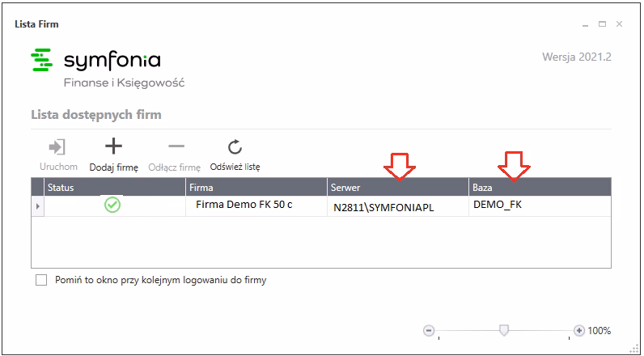The width and height of the screenshot is (644, 356).
Task: Select the N2811\SYMFONIAPL server cell
Action: click(398, 206)
